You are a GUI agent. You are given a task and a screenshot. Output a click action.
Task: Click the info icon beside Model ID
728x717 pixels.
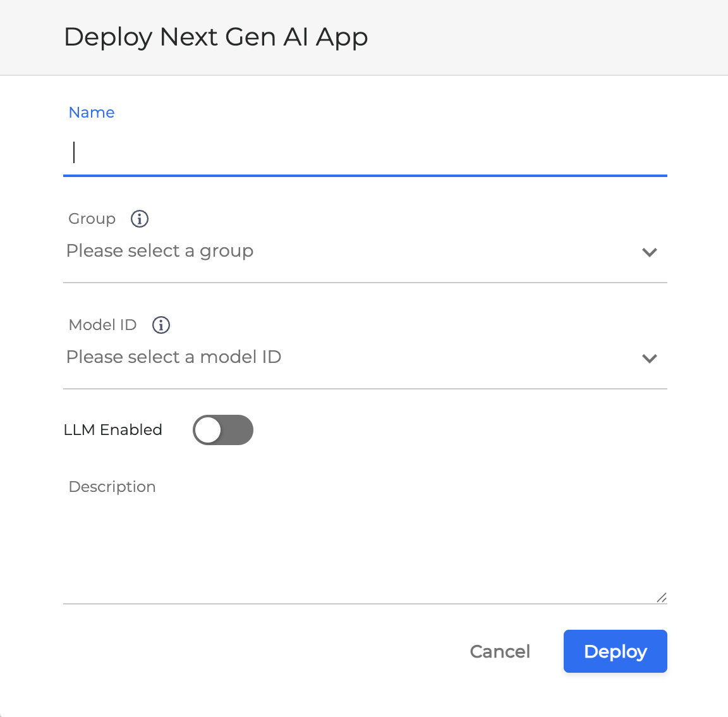(161, 325)
